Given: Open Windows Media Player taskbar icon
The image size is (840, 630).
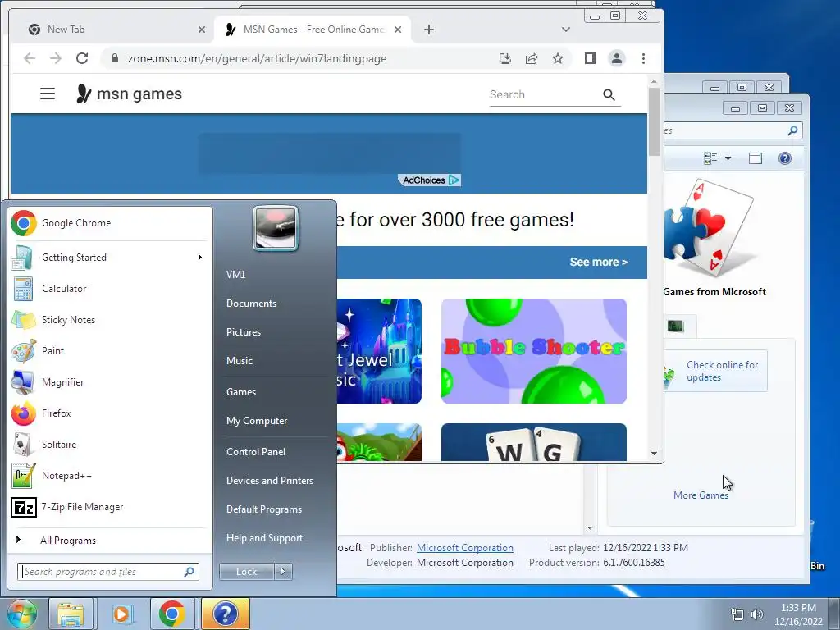Looking at the screenshot, I should coord(121,614).
